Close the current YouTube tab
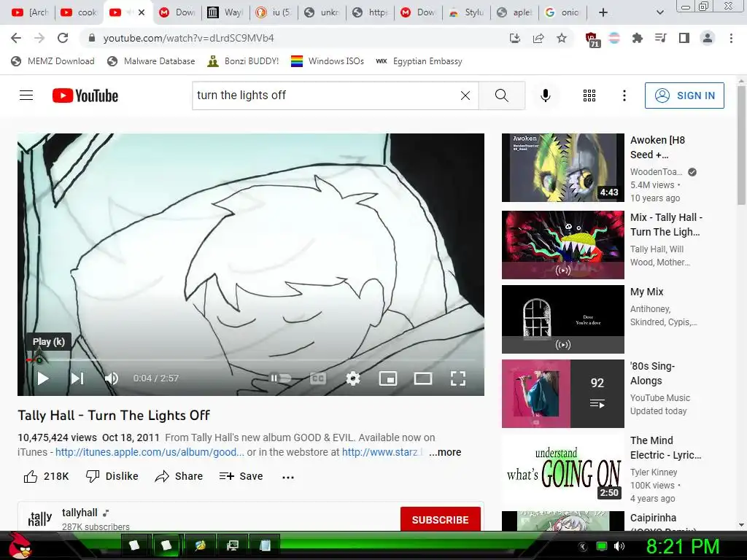 142,12
